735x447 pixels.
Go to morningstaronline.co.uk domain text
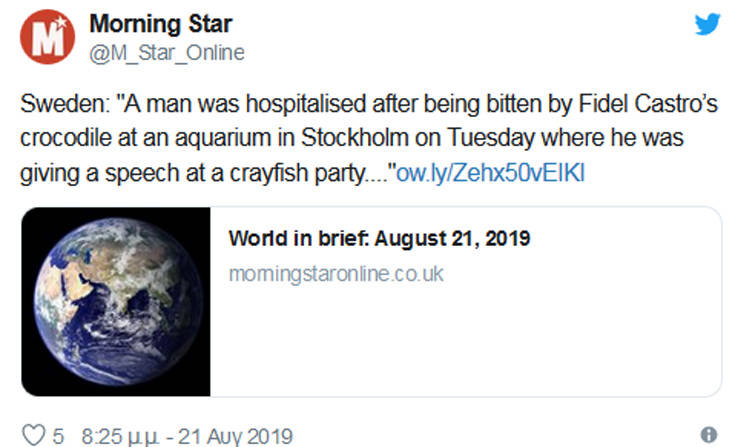pos(335,273)
